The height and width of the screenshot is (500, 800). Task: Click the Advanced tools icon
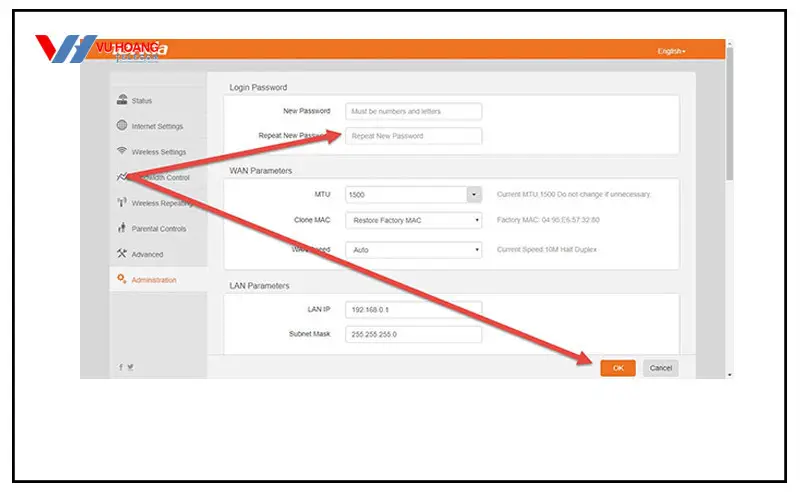click(x=121, y=253)
